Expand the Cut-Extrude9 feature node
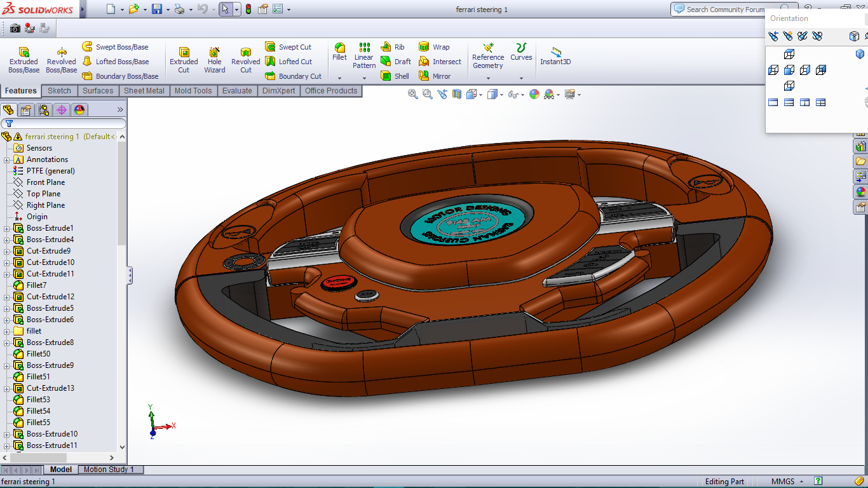 pyautogui.click(x=7, y=251)
